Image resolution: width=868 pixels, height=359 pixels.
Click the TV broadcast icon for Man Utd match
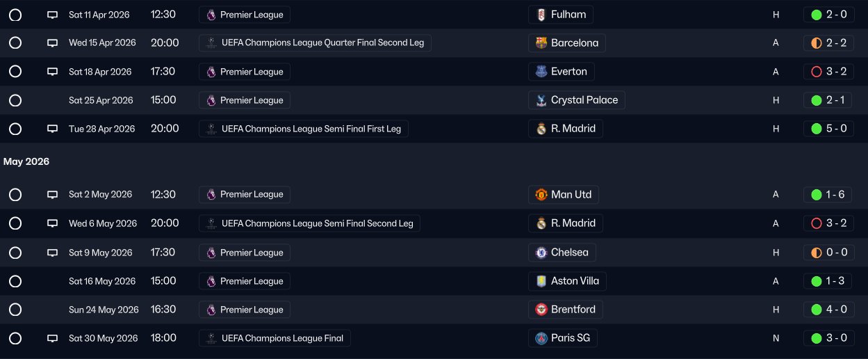pyautogui.click(x=52, y=195)
